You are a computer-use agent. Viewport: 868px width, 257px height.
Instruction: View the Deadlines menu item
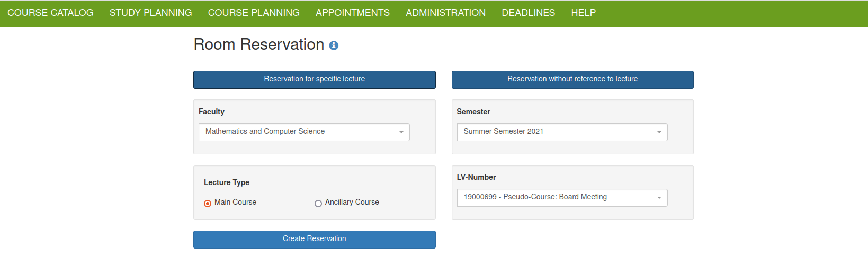[x=529, y=13]
